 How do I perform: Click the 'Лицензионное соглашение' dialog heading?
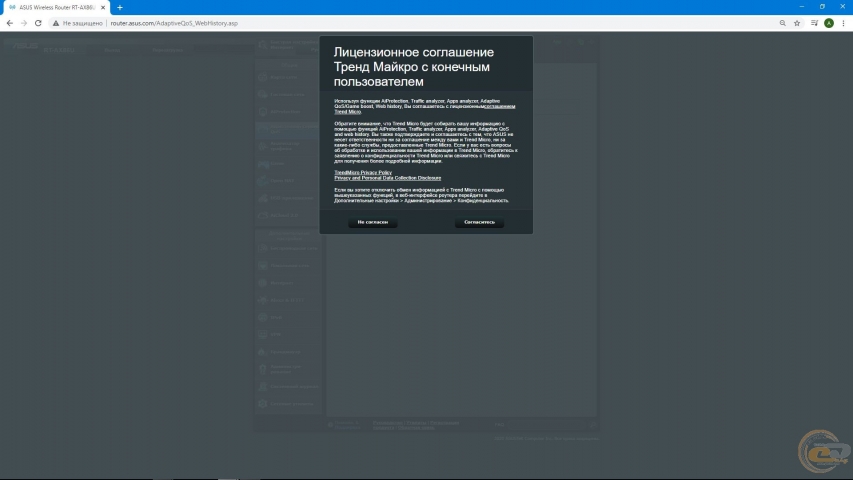point(414,67)
